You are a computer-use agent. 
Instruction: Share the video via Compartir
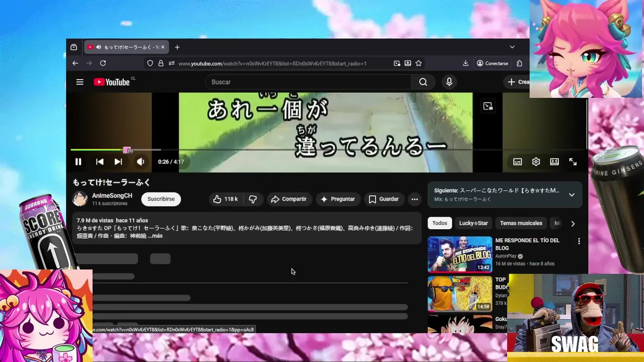pos(288,199)
